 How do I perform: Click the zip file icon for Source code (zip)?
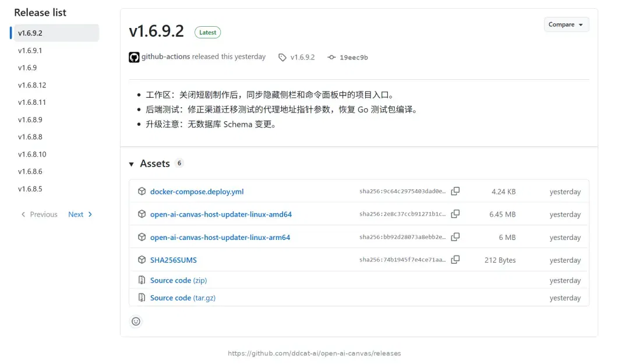coord(142,280)
